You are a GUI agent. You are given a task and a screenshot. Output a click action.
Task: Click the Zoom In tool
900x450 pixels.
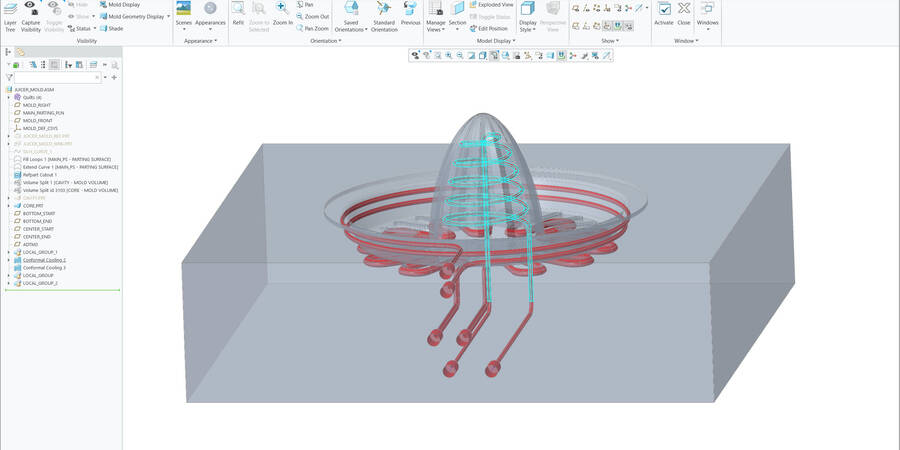[x=282, y=12]
